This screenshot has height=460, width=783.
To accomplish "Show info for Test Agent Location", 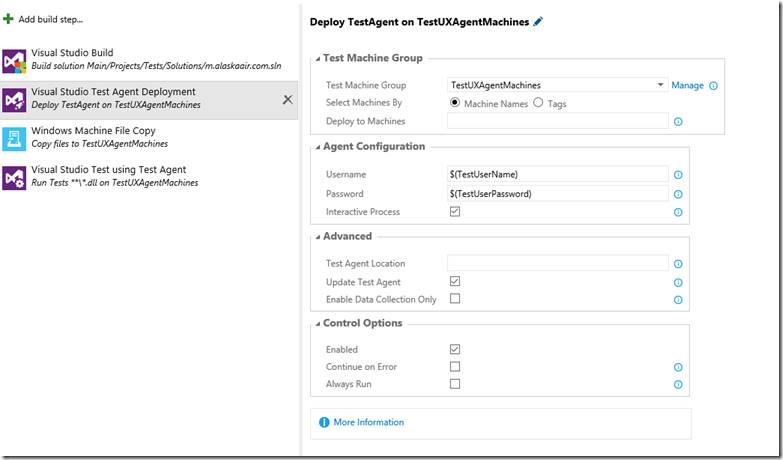I will [678, 264].
